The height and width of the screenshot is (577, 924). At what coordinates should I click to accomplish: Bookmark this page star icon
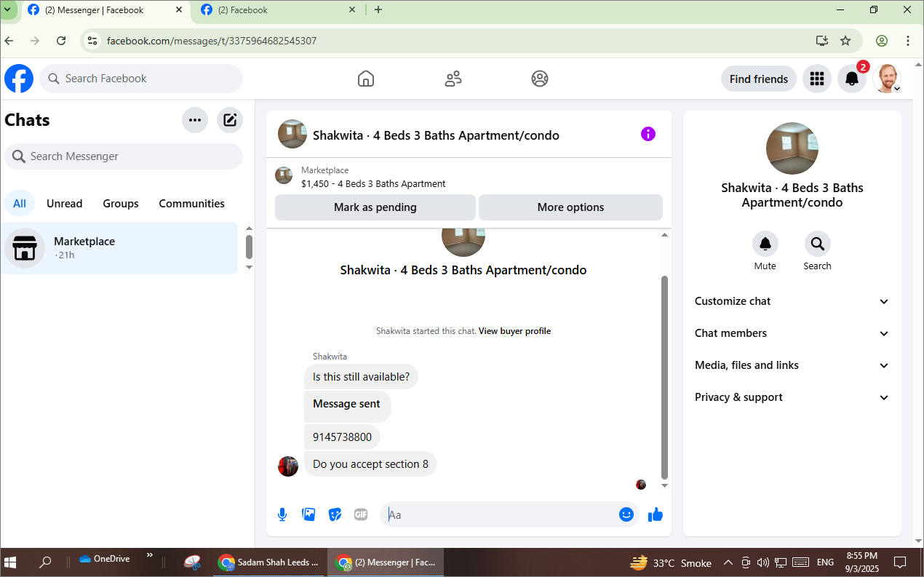pos(845,41)
